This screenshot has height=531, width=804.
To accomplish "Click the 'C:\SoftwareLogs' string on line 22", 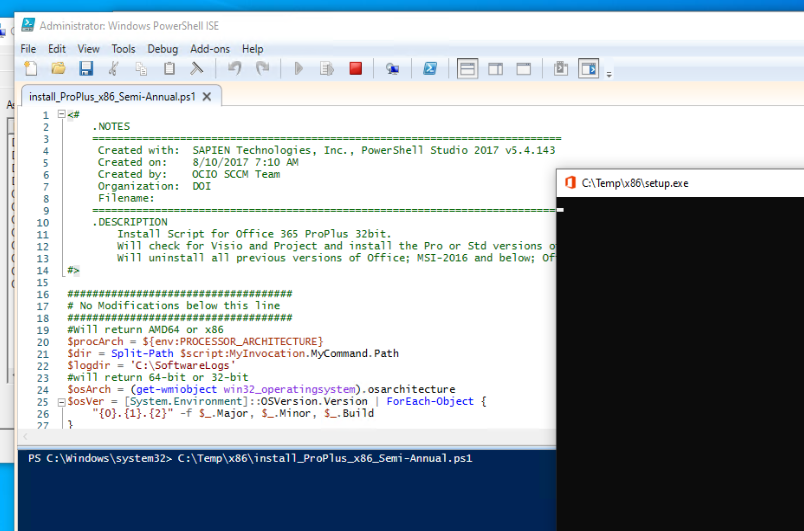I will (183, 365).
